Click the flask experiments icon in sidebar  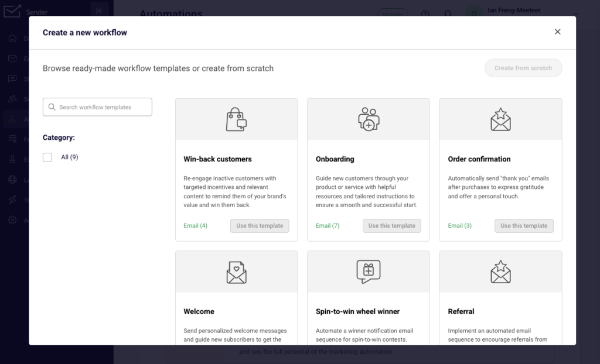[x=12, y=159]
